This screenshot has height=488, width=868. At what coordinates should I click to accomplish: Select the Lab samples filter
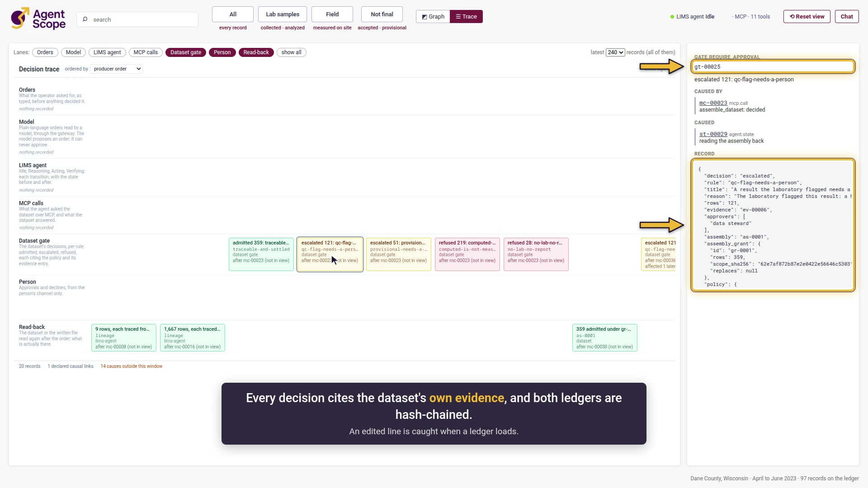pos(283,14)
